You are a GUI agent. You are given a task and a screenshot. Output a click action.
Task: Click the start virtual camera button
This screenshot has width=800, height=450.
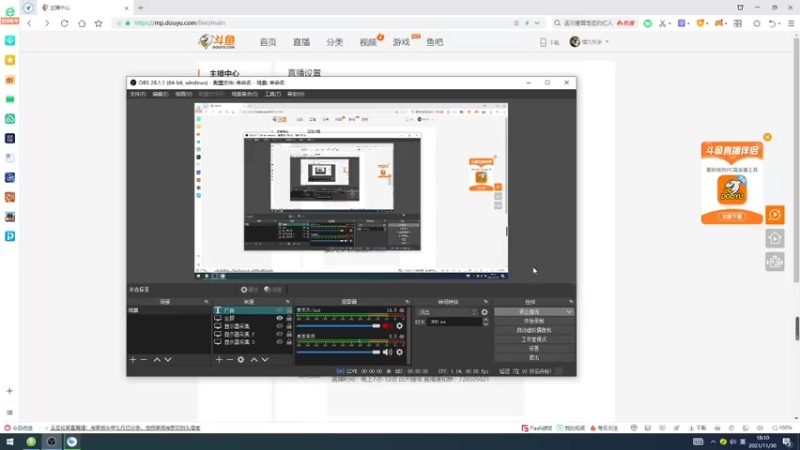click(534, 330)
